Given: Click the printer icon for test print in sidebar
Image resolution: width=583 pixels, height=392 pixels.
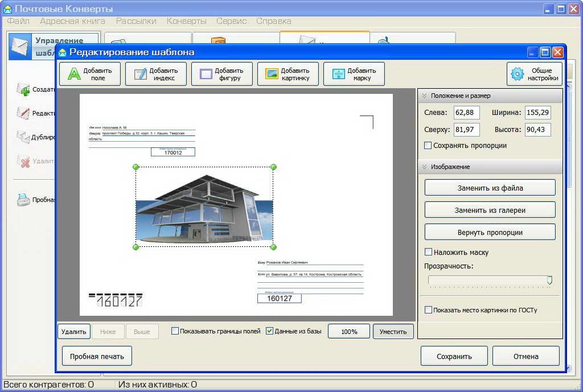Looking at the screenshot, I should point(23,200).
